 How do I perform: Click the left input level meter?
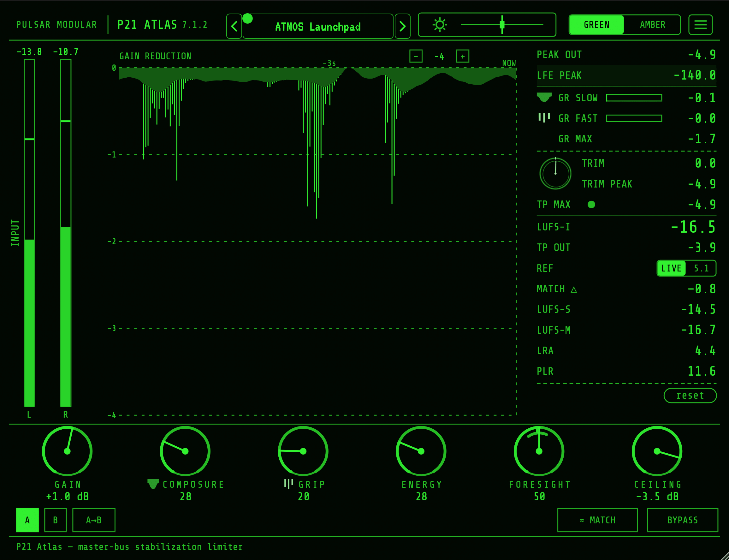pos(29,233)
